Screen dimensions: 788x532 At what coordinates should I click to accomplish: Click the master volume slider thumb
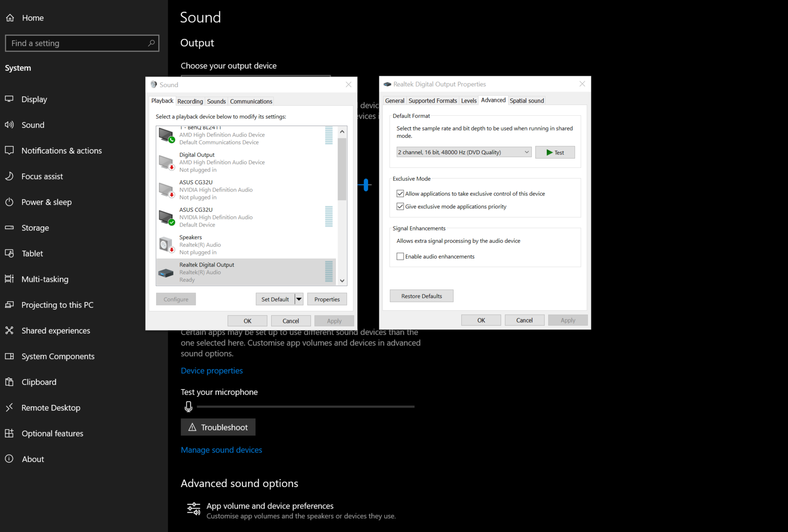(x=366, y=185)
